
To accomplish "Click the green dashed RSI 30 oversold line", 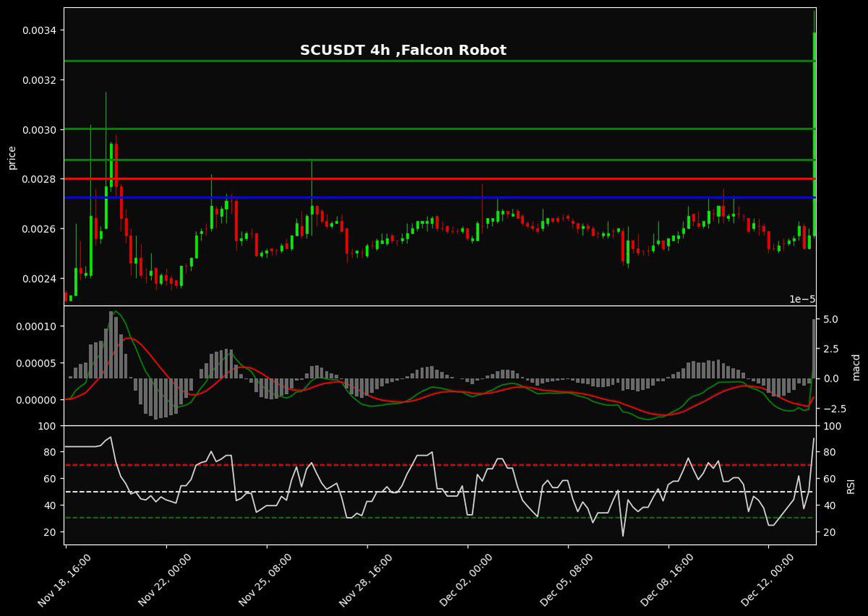I will (x=440, y=518).
